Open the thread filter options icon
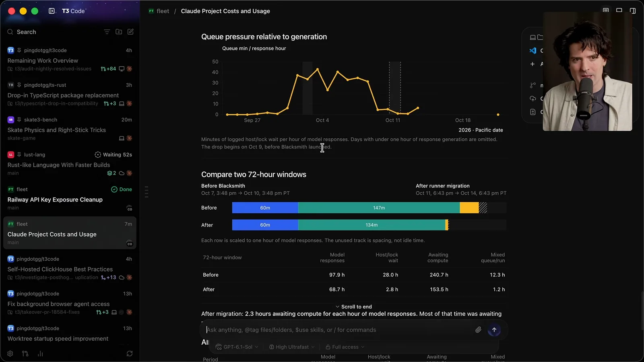 click(x=107, y=32)
